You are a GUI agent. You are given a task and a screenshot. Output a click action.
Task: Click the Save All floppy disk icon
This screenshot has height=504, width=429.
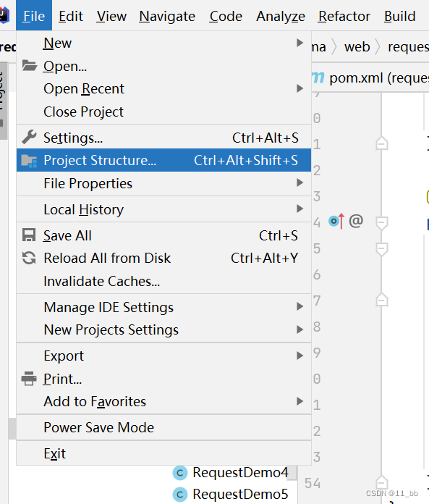pos(29,235)
